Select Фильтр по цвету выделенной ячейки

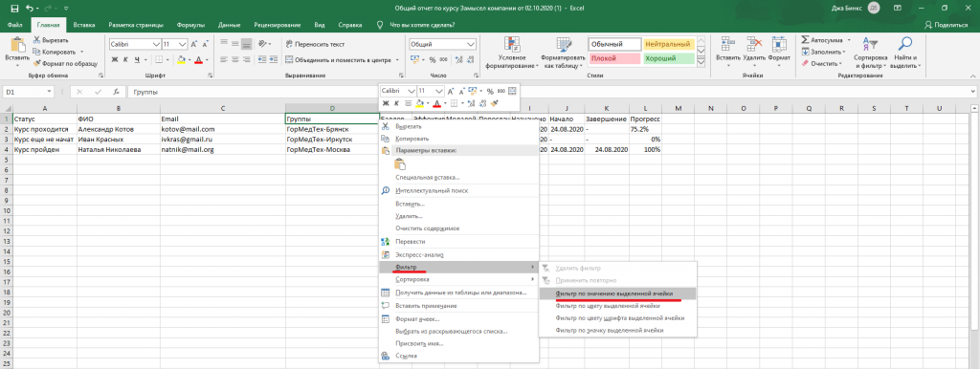pos(617,306)
